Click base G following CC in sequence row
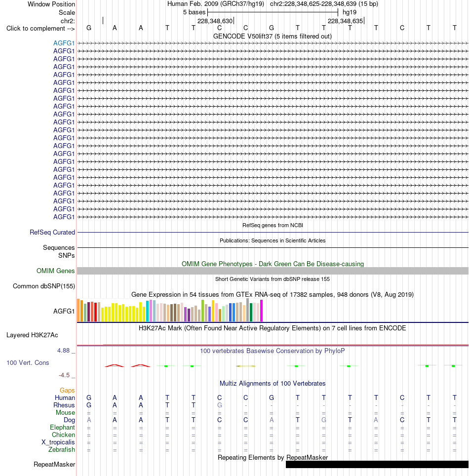This screenshot has height=476, width=469. 272,28
